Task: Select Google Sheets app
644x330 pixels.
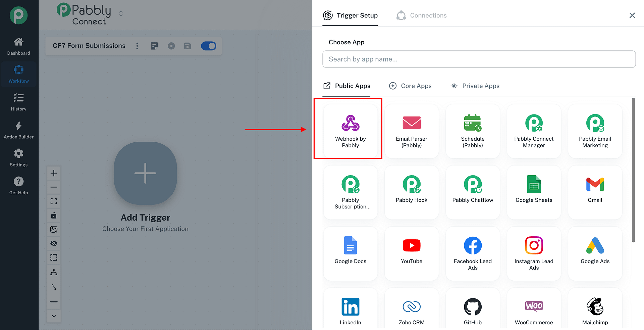Action: (534, 192)
